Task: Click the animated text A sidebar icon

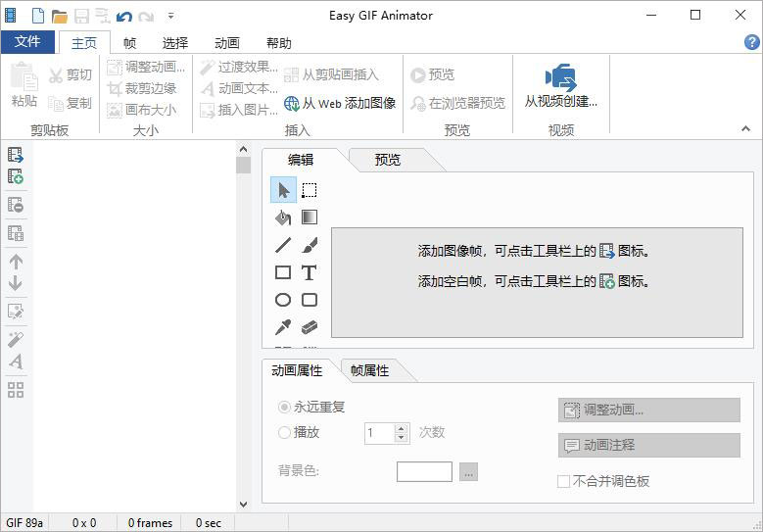Action: click(16, 362)
